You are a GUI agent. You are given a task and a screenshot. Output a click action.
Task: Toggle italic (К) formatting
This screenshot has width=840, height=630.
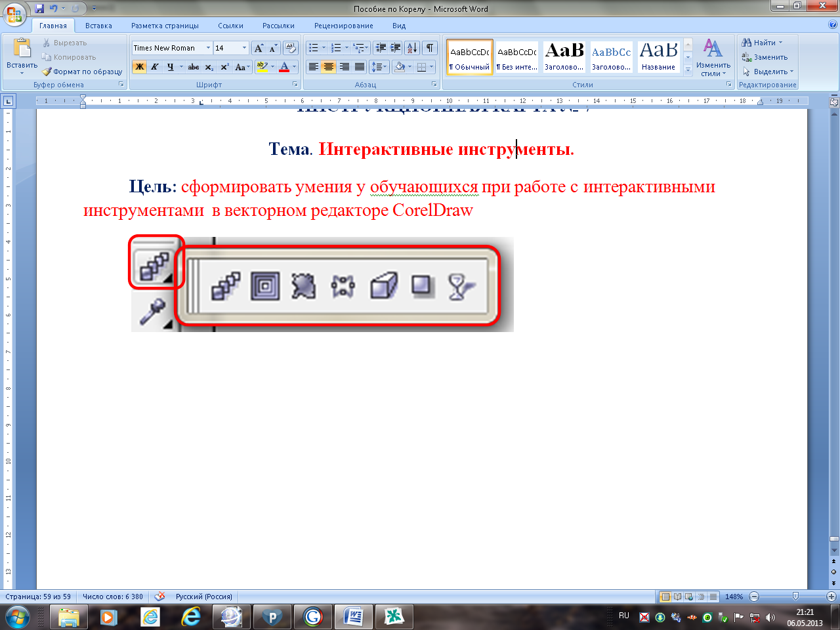154,67
